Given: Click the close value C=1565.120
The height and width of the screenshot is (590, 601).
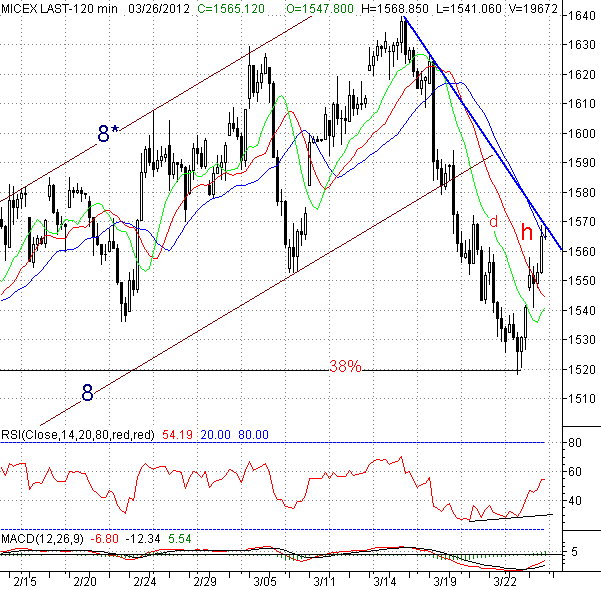Looking at the screenshot, I should coord(231,8).
